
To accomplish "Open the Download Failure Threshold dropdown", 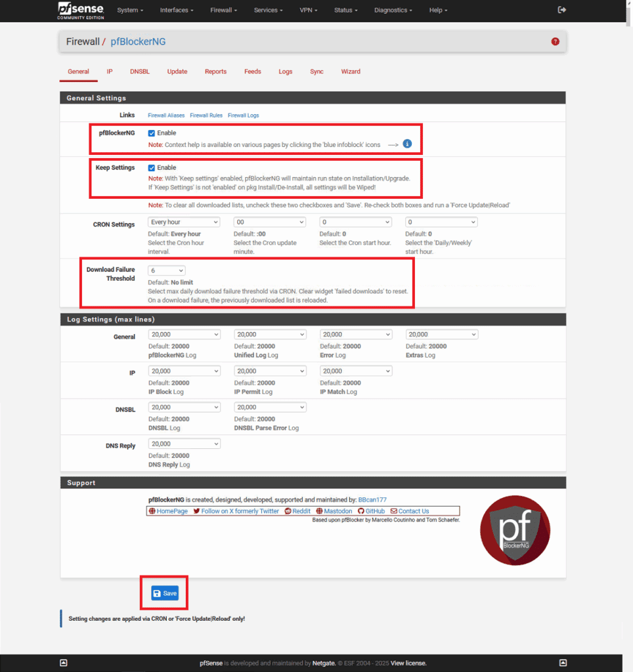I will click(166, 270).
